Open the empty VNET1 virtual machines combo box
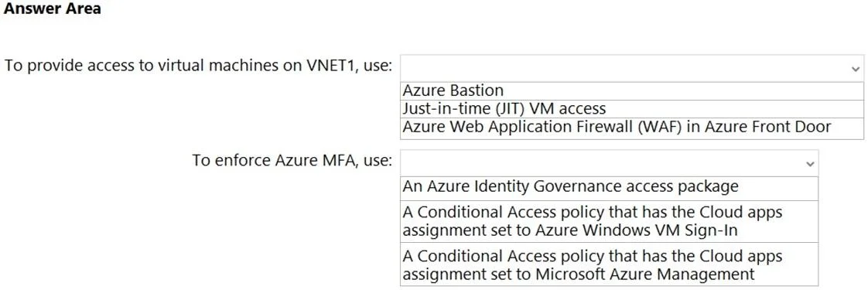Image resolution: width=868 pixels, height=290 pixels. pyautogui.click(x=631, y=68)
